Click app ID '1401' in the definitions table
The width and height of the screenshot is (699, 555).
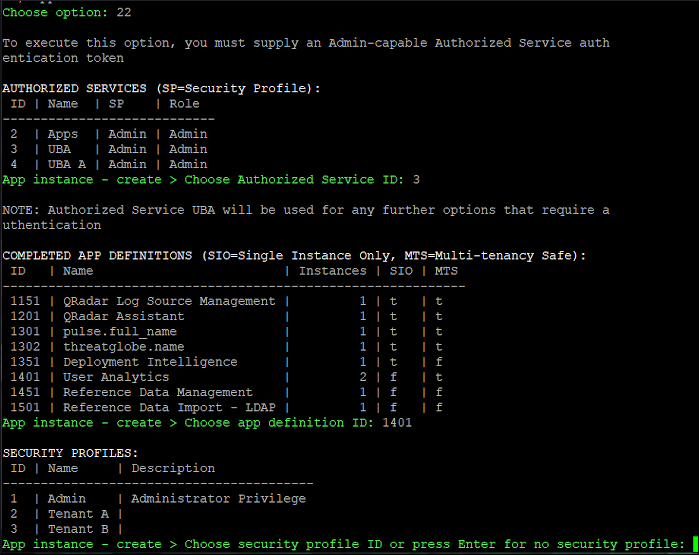(x=25, y=377)
